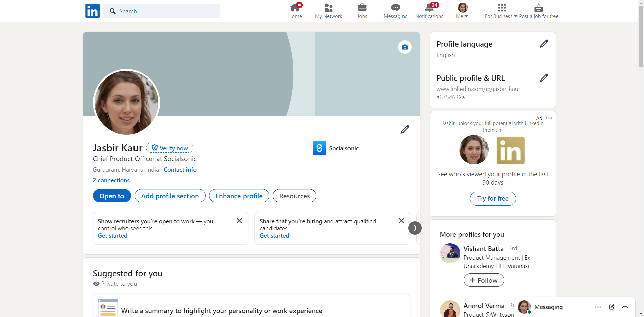This screenshot has height=317, width=644.
Task: Click the pencil icon to edit intro
Action: (x=405, y=129)
